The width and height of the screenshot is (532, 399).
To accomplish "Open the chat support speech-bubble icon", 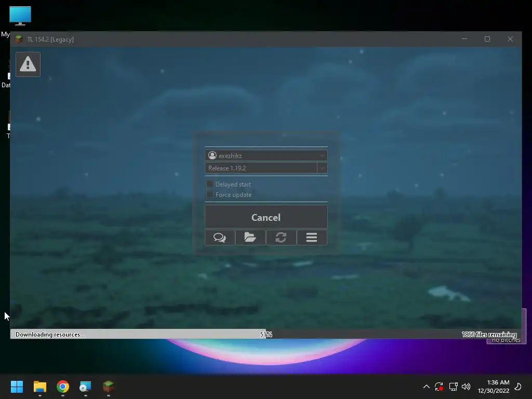I will (220, 237).
